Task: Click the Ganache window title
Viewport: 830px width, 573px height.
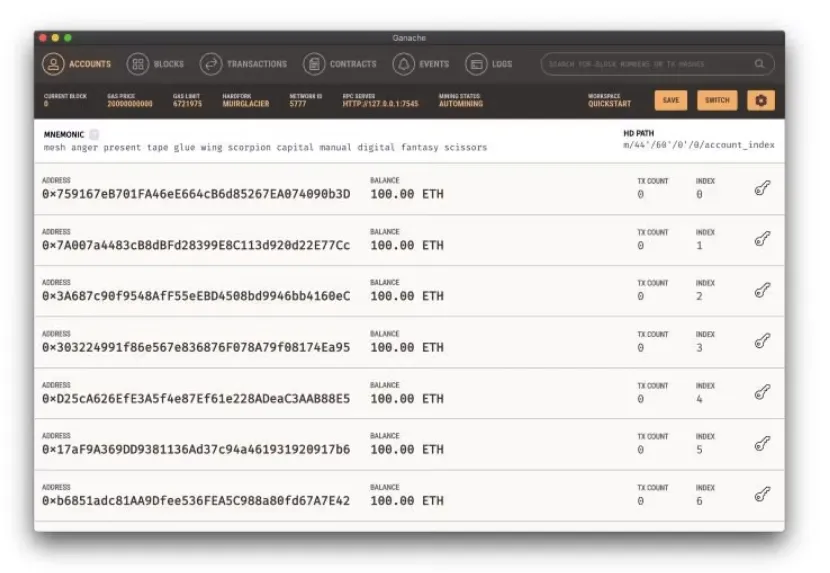Action: click(x=409, y=38)
